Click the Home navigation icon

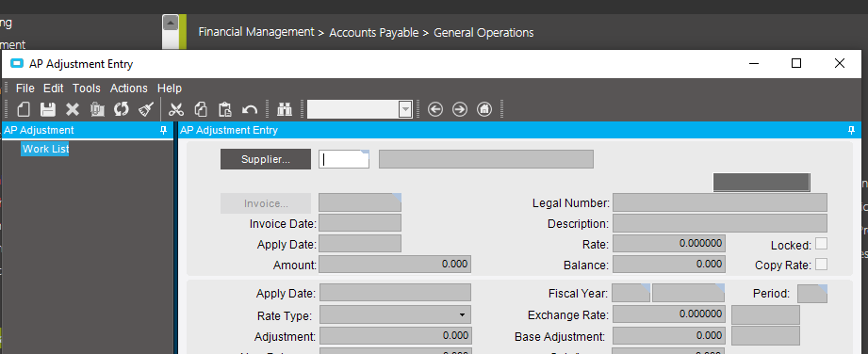tap(484, 109)
